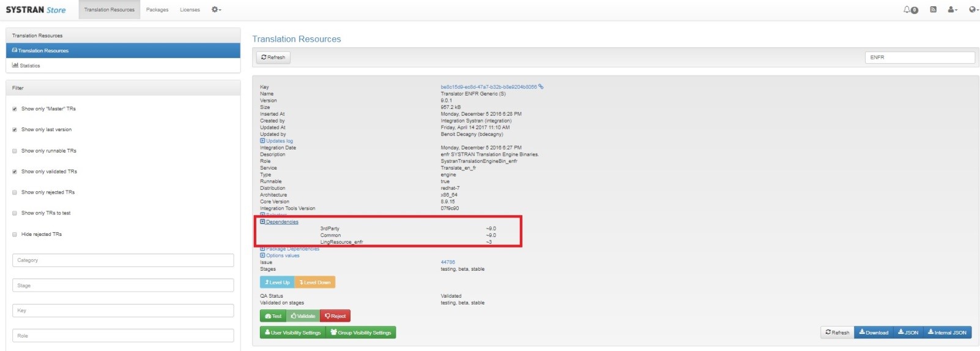Screen dimensions: 980x351
Task: Select the distribution value redhat-7
Action: 450,188
